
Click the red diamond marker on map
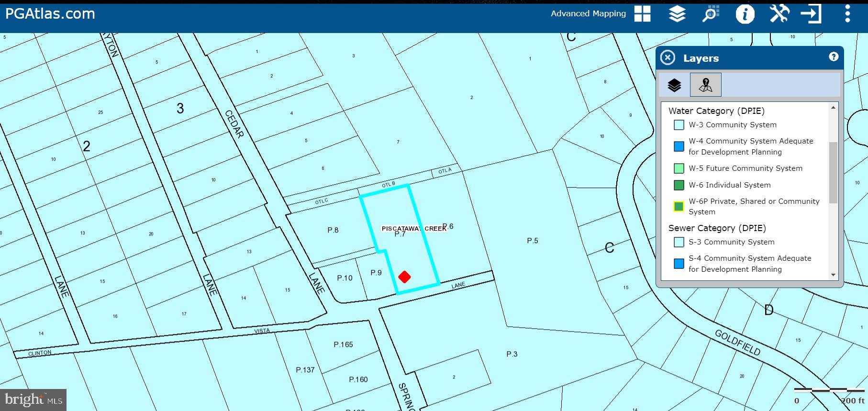coord(404,277)
